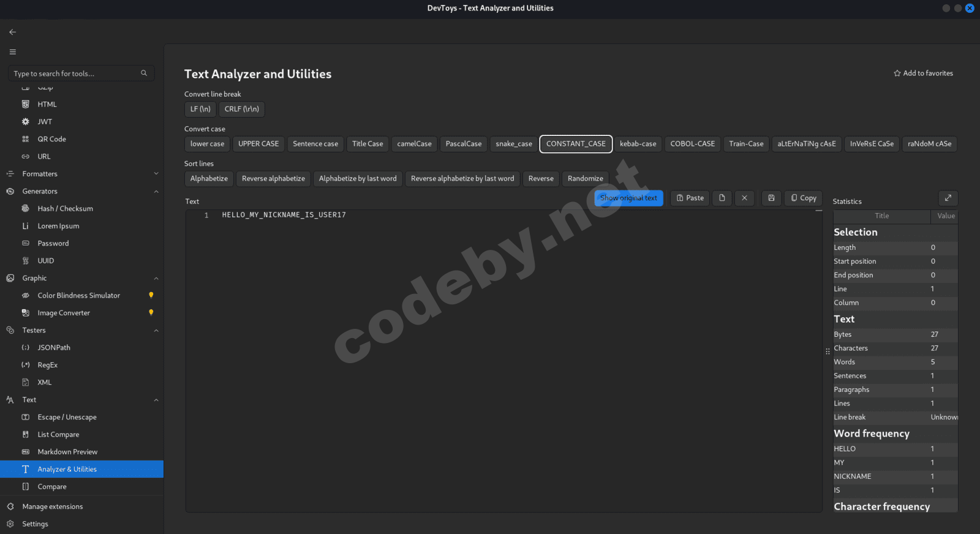The width and height of the screenshot is (980, 534).
Task: Open the List Compare tool
Action: 82,434
